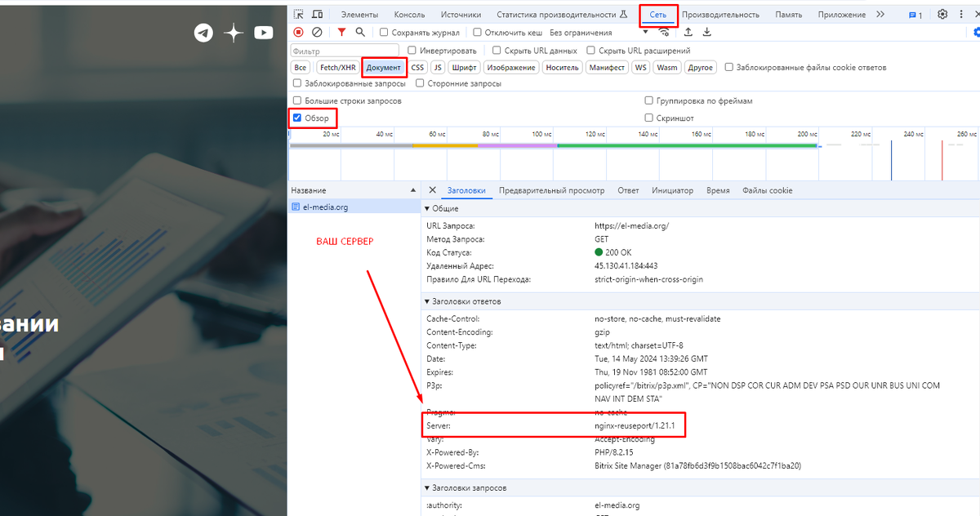Enable Отключить кеш checkbox

pos(477,33)
